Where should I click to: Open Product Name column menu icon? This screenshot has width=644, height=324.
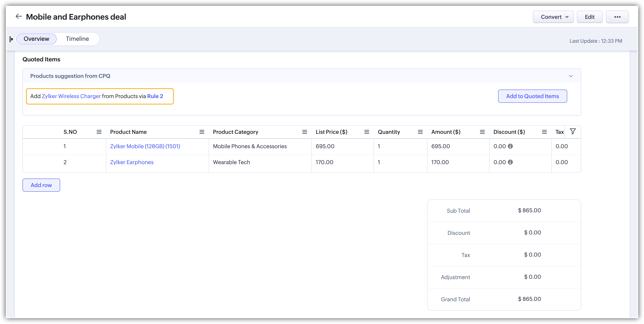pyautogui.click(x=202, y=132)
